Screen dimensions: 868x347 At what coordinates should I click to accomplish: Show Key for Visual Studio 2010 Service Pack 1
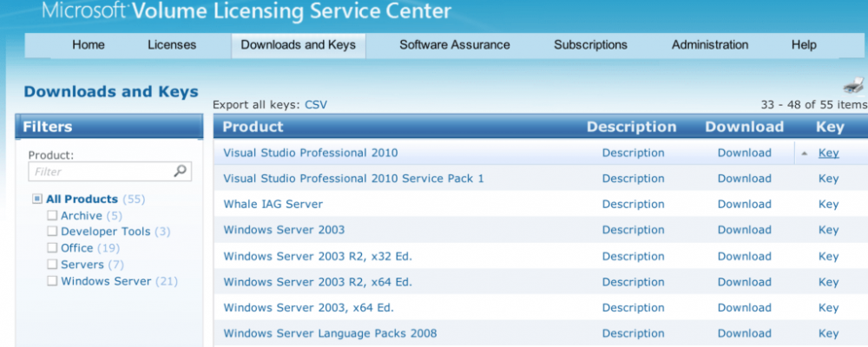click(x=829, y=179)
